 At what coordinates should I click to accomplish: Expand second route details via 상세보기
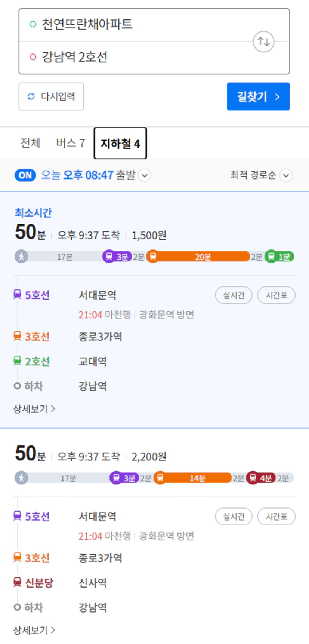[x=34, y=630]
